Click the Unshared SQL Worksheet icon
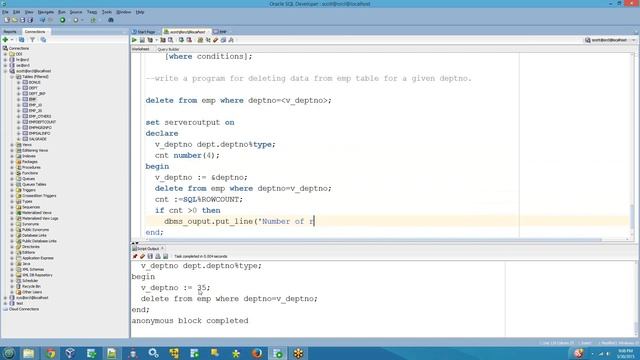The width and height of the screenshot is (640, 360). pos(200,40)
